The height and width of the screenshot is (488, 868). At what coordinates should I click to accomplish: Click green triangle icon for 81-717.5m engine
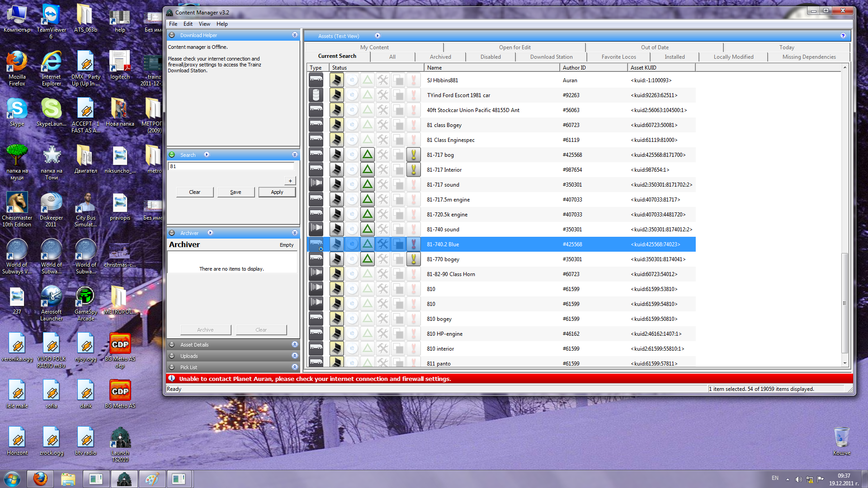tap(368, 200)
